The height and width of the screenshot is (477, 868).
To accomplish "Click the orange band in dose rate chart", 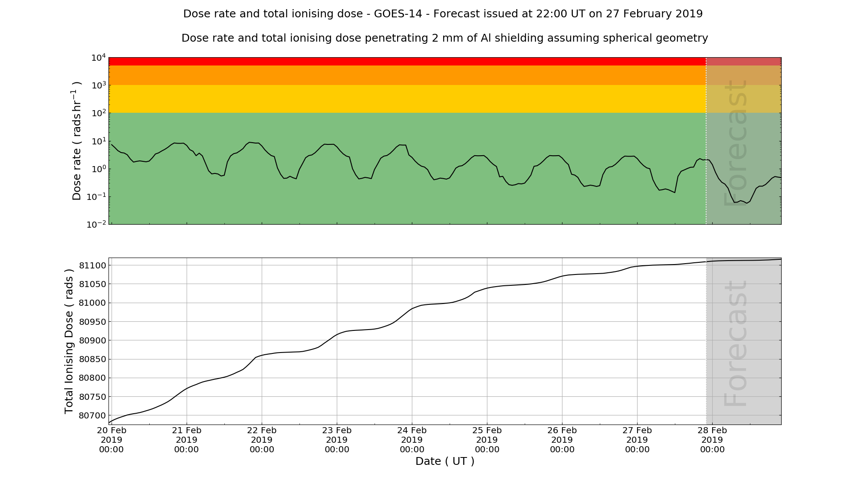I will [x=407, y=75].
